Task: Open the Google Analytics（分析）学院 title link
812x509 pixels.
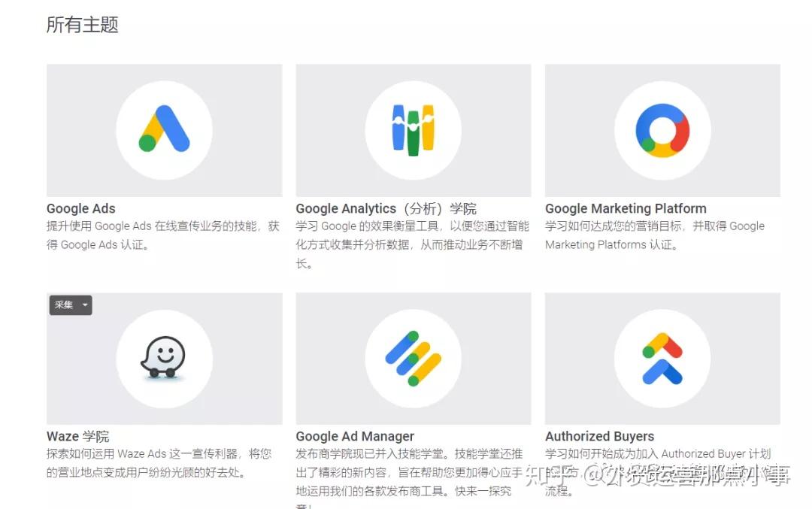Action: [x=386, y=209]
